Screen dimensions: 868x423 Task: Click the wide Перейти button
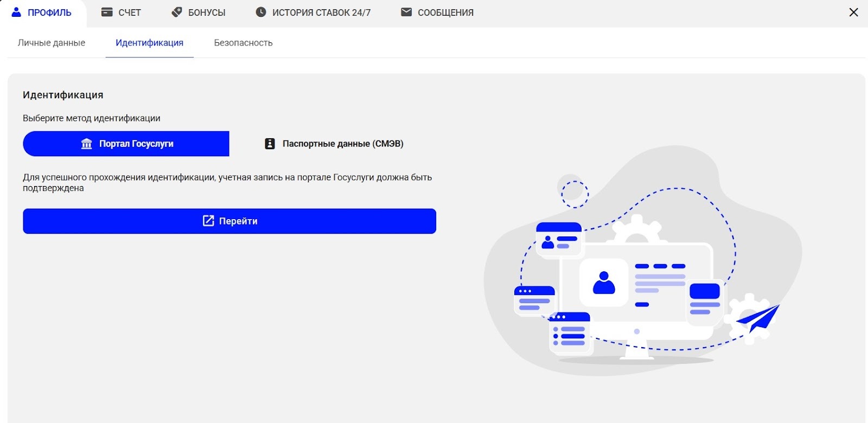point(229,221)
